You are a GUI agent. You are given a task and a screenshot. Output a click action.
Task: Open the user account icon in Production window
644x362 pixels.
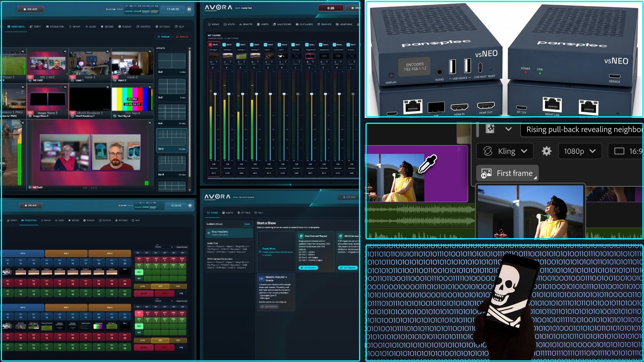pyautogui.click(x=190, y=206)
